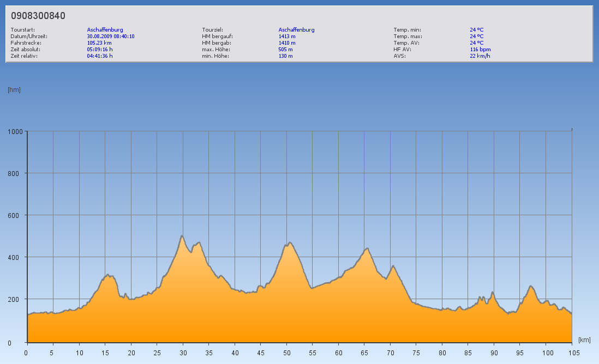Click the elevation peak near km 65
The height and width of the screenshot is (364, 599).
click(367, 249)
